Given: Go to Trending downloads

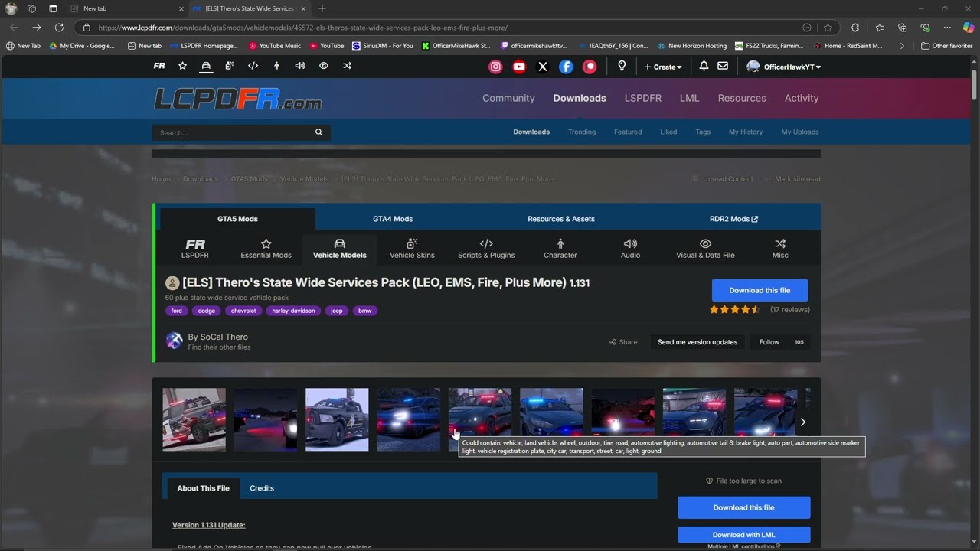Looking at the screenshot, I should [582, 132].
